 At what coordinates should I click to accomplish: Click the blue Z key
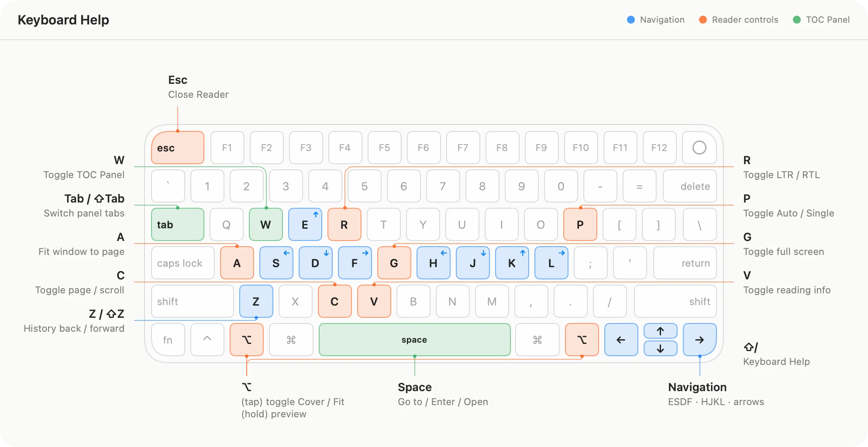pos(256,301)
